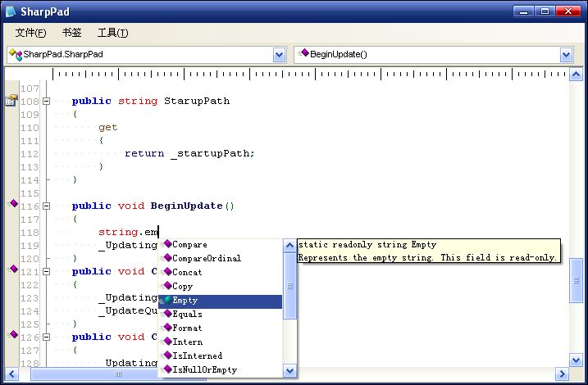Select Format in the completion list
The image size is (588, 385).
click(220, 328)
